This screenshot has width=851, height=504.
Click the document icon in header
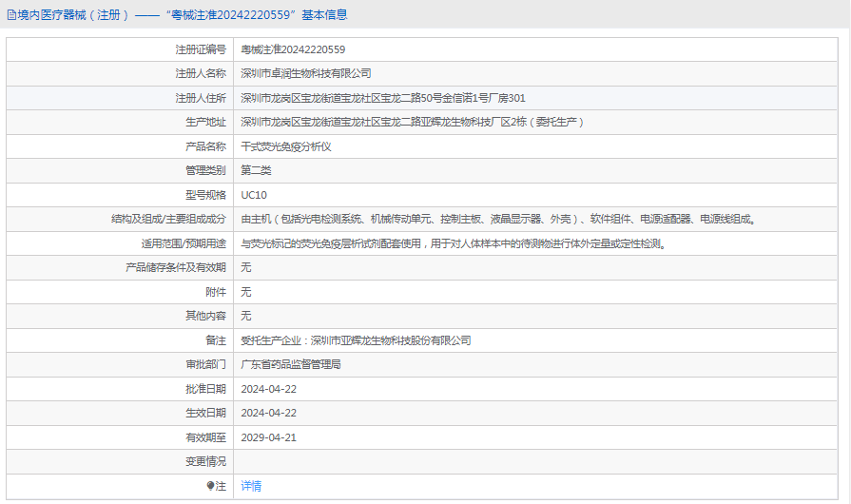click(11, 15)
